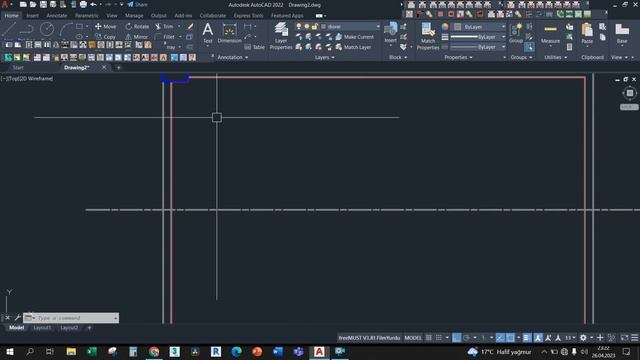Viewport: 640px width, 360px height.
Task: Insert a Table
Action: (254, 47)
